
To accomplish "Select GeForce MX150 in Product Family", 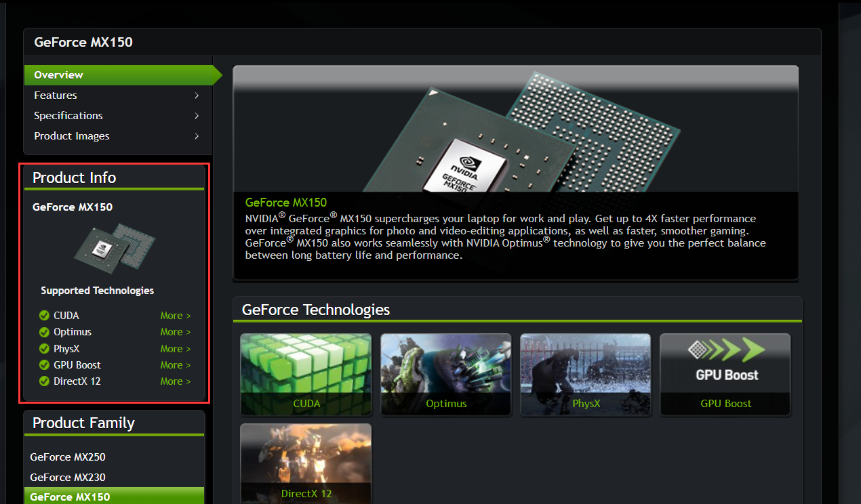I will pyautogui.click(x=114, y=497).
